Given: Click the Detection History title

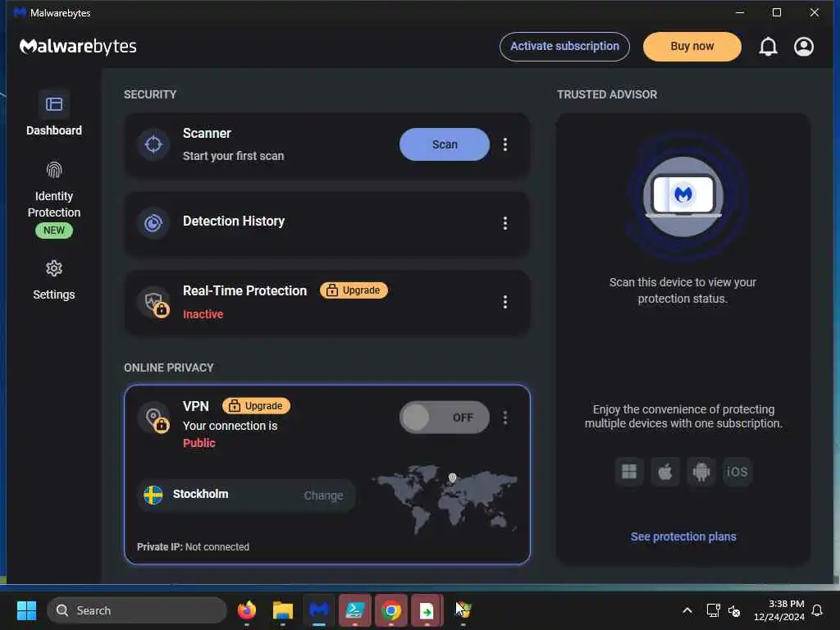Looking at the screenshot, I should pyautogui.click(x=234, y=221).
